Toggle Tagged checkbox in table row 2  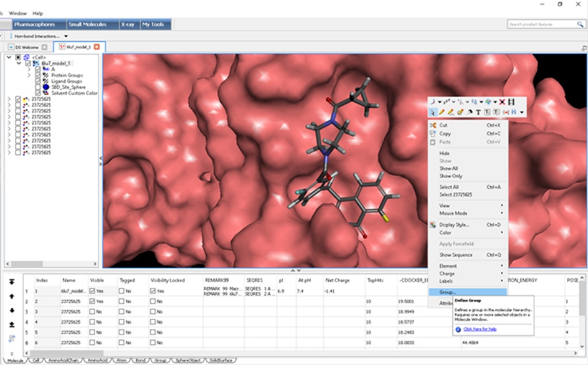click(x=121, y=301)
